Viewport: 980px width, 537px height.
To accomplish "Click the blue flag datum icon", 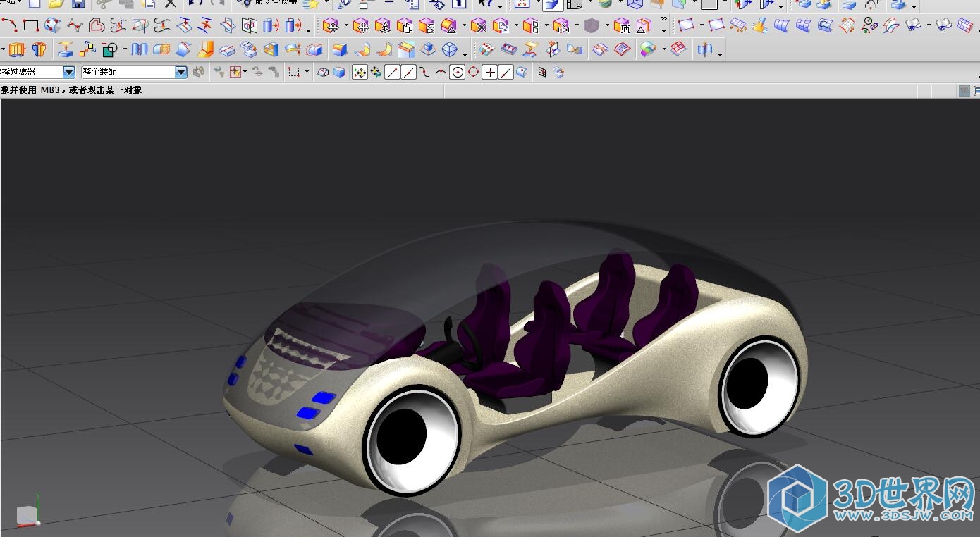I will point(704,49).
